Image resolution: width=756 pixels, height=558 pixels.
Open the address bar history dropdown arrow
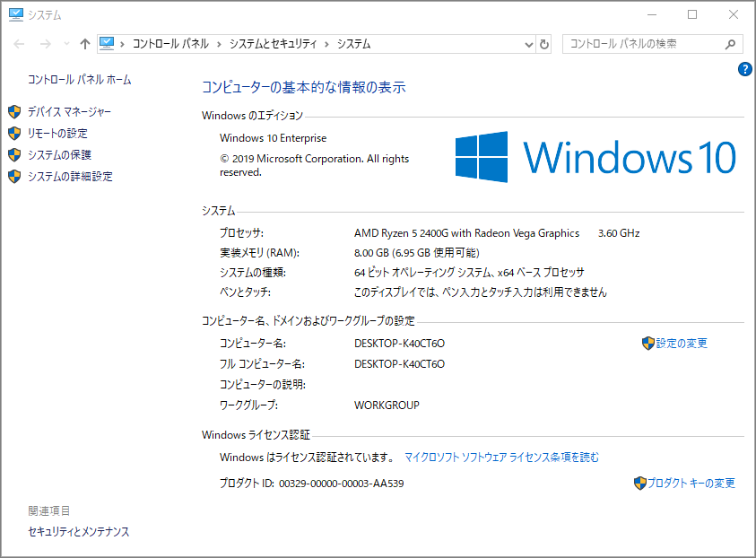(531, 43)
